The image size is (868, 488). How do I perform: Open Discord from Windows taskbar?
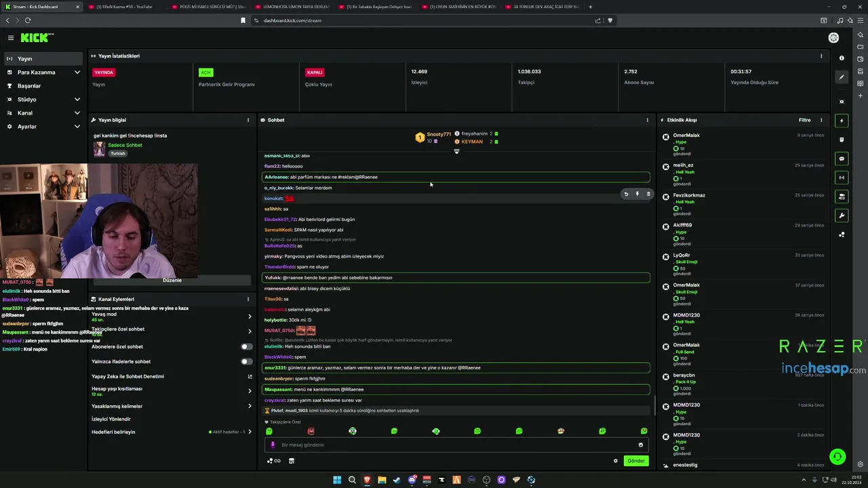412,480
